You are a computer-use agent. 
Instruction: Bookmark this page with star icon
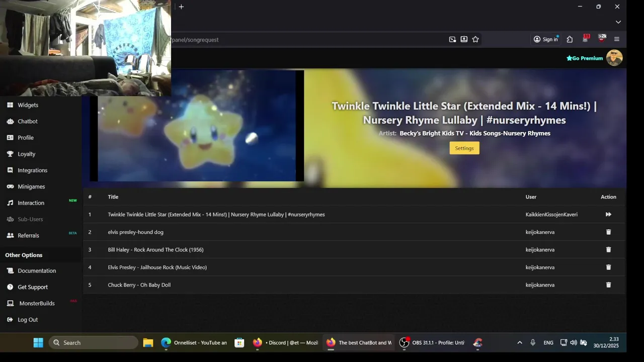point(475,39)
